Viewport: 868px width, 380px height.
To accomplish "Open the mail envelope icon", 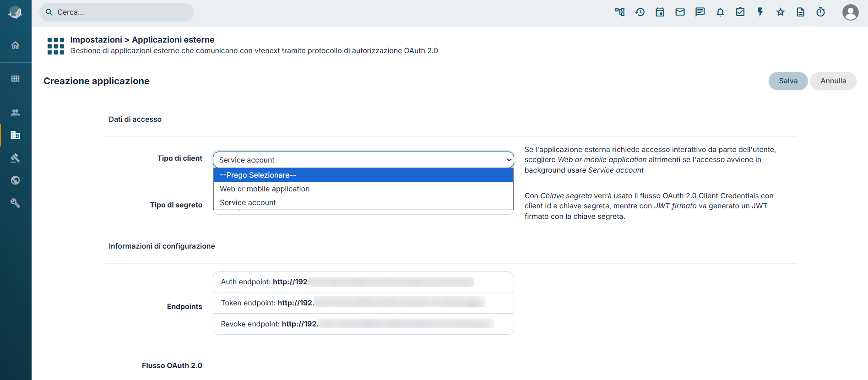I will coord(680,12).
